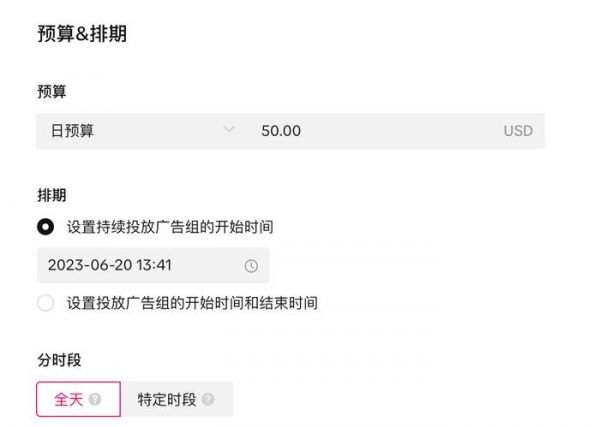Click the 13:41 time in the start field
The image size is (600, 427).
click(x=155, y=266)
